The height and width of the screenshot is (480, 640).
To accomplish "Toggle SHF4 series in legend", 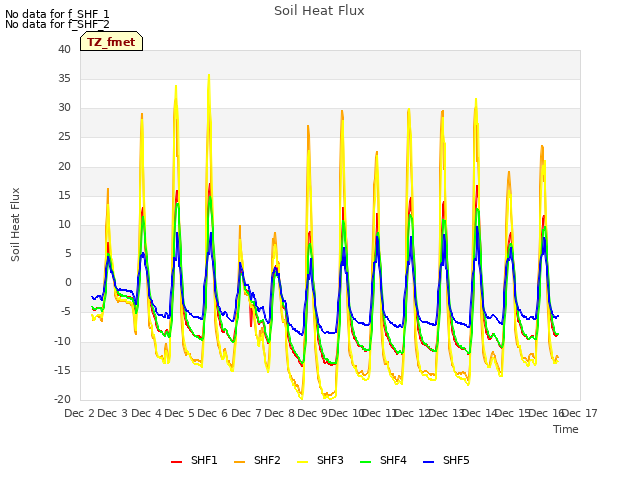I will (383, 460).
